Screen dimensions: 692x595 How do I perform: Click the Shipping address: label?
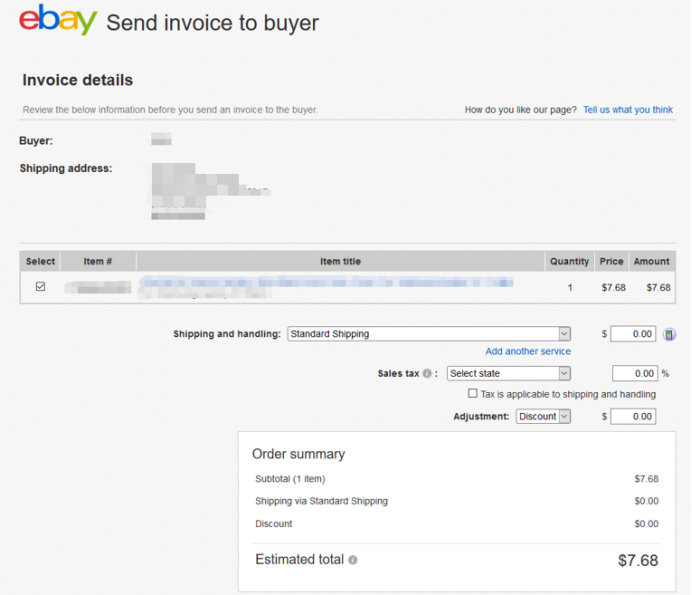tap(66, 168)
